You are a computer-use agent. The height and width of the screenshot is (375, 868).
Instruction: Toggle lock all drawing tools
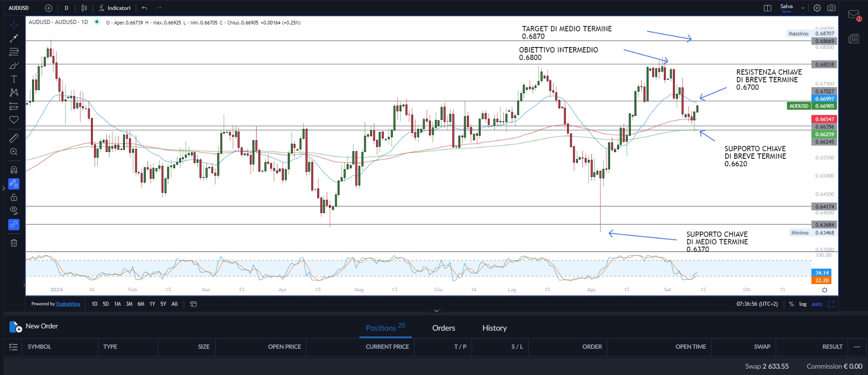[x=14, y=197]
